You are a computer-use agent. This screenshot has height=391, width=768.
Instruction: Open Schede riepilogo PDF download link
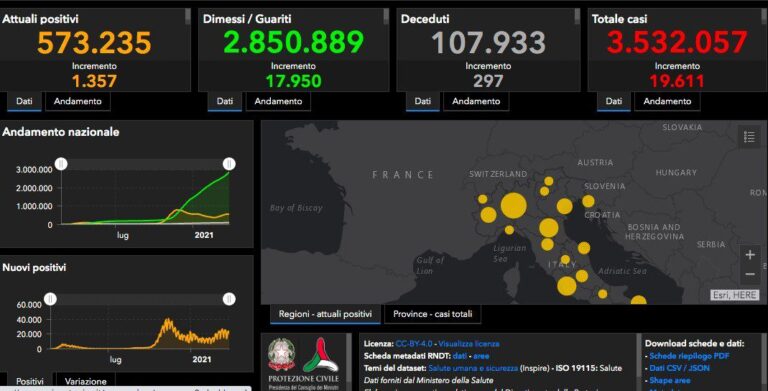coord(689,356)
